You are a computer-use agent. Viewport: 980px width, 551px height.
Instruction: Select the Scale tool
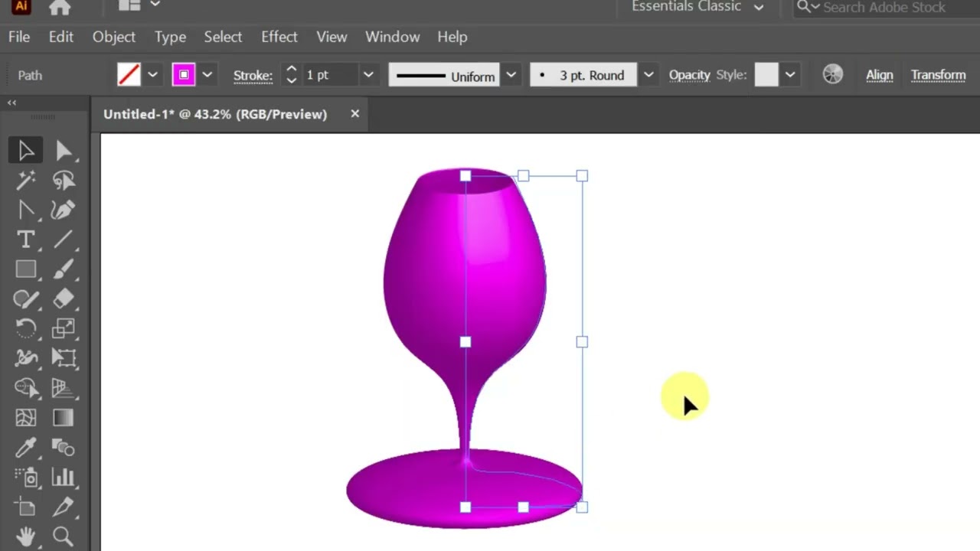(x=64, y=328)
